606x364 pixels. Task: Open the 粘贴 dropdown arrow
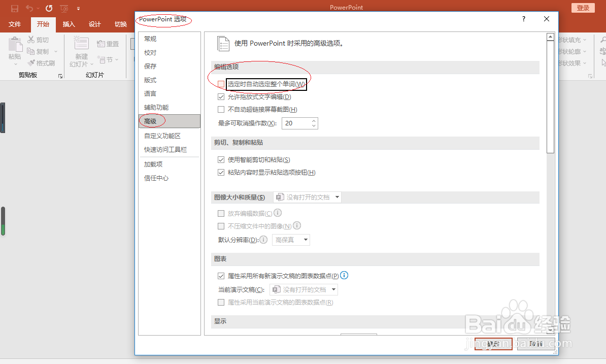(x=15, y=64)
